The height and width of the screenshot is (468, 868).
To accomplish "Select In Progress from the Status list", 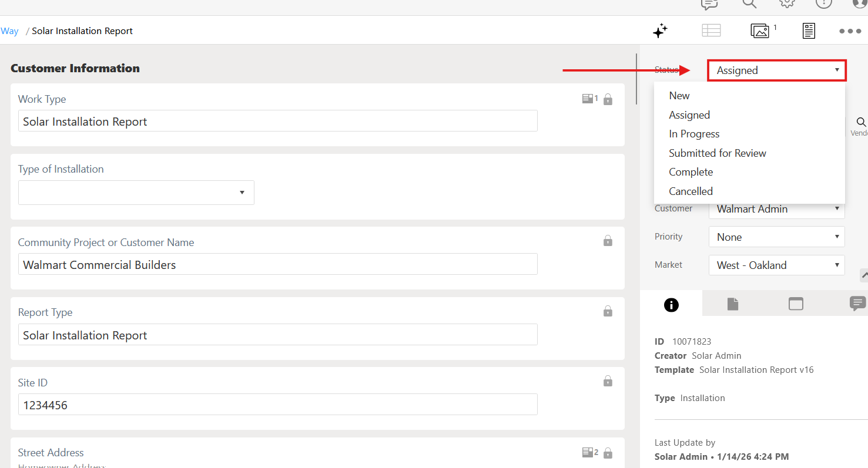I will pyautogui.click(x=694, y=133).
